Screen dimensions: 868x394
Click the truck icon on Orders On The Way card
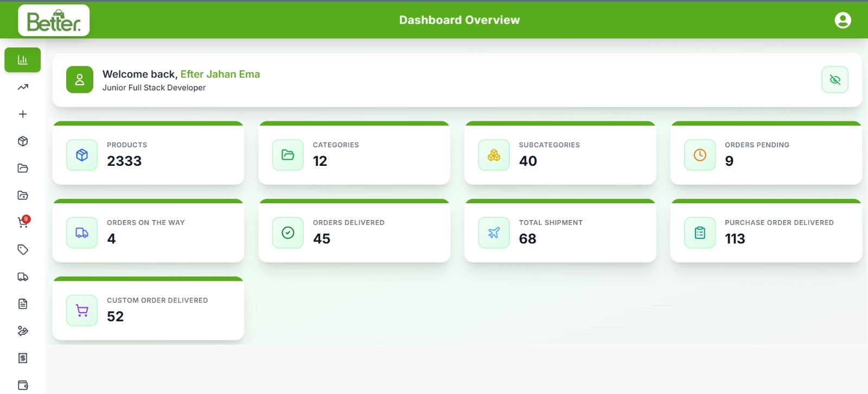coord(82,232)
